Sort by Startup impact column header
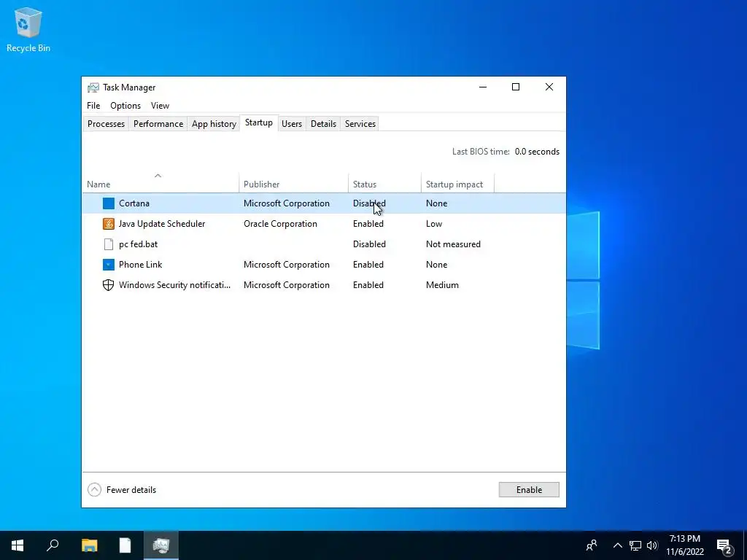Image resolution: width=747 pixels, height=560 pixels. [x=457, y=184]
